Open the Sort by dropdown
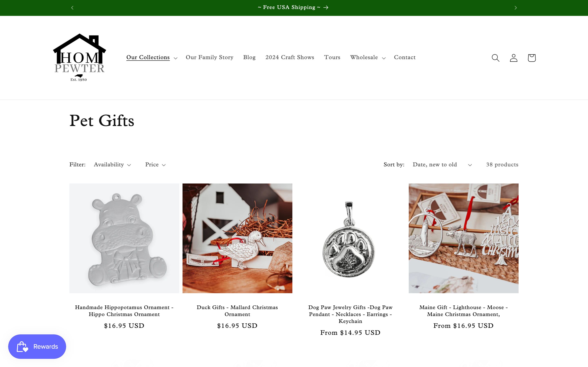The height and width of the screenshot is (367, 588). (442, 165)
